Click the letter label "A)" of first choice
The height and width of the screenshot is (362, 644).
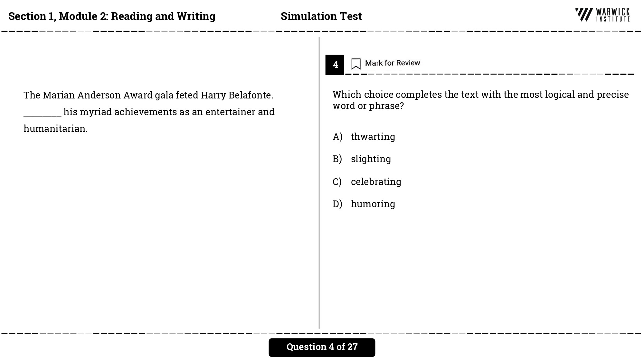click(x=337, y=137)
